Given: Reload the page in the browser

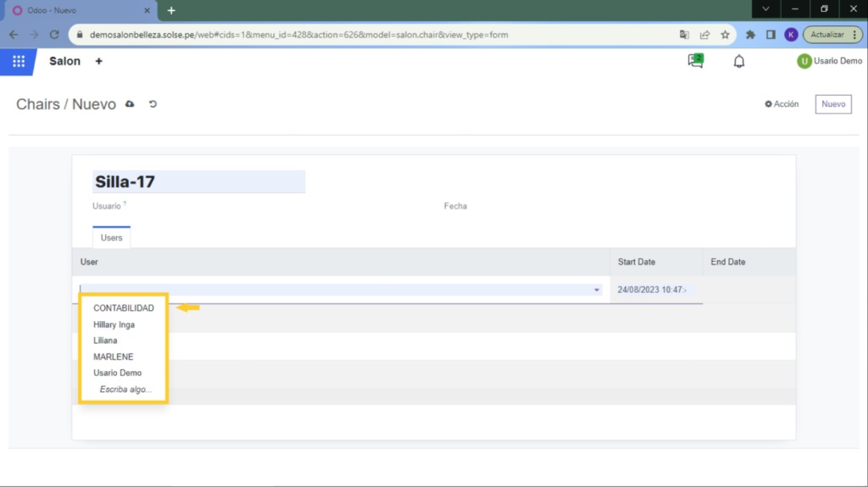Looking at the screenshot, I should (x=54, y=35).
